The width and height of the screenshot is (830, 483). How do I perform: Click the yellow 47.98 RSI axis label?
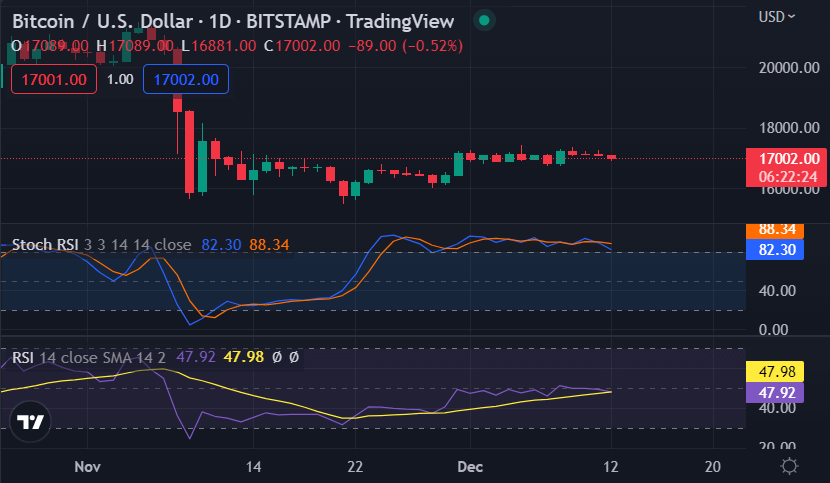pos(775,372)
